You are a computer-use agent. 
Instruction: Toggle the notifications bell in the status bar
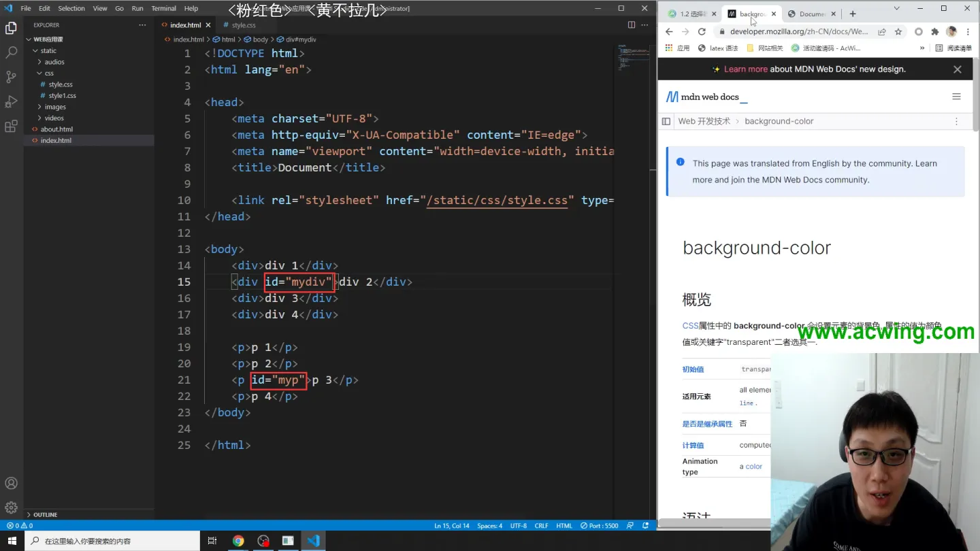[647, 525]
